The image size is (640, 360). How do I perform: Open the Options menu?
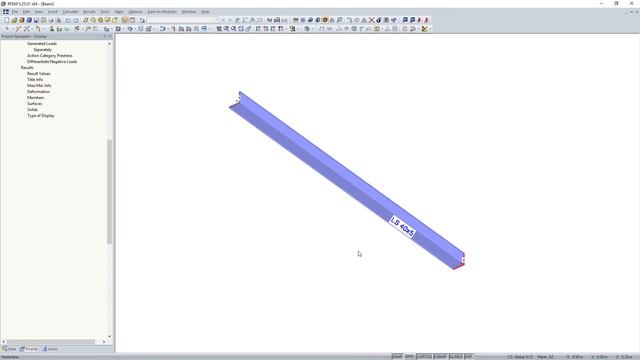(x=136, y=12)
